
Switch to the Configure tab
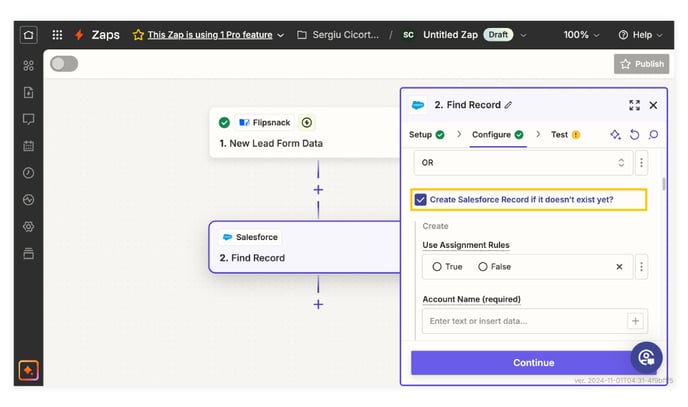(x=497, y=135)
